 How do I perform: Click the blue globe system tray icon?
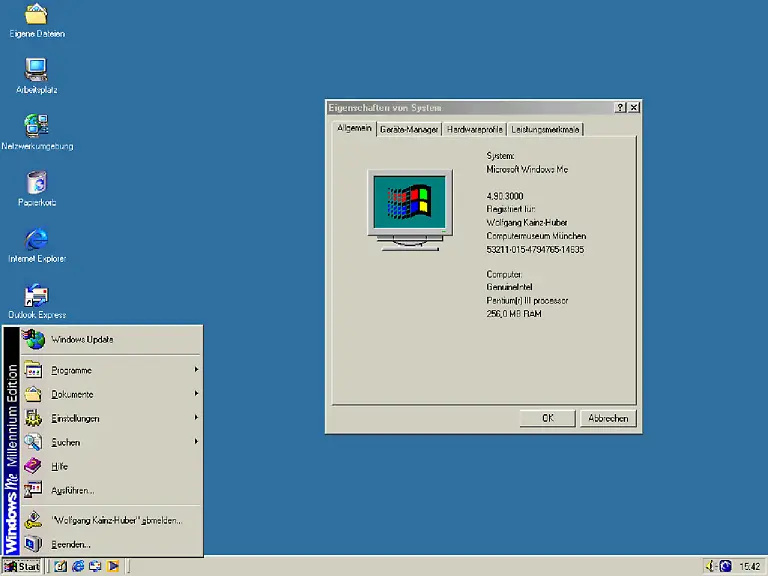click(725, 566)
